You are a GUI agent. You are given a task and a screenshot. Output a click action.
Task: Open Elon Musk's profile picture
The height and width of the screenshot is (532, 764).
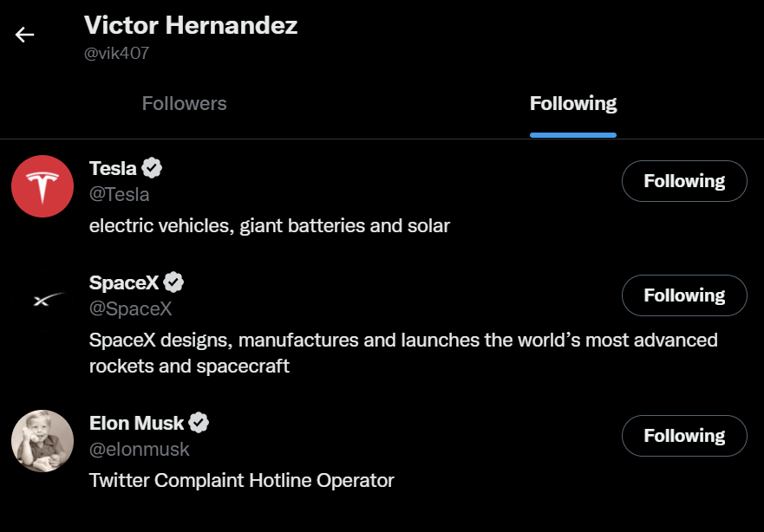pyautogui.click(x=42, y=441)
